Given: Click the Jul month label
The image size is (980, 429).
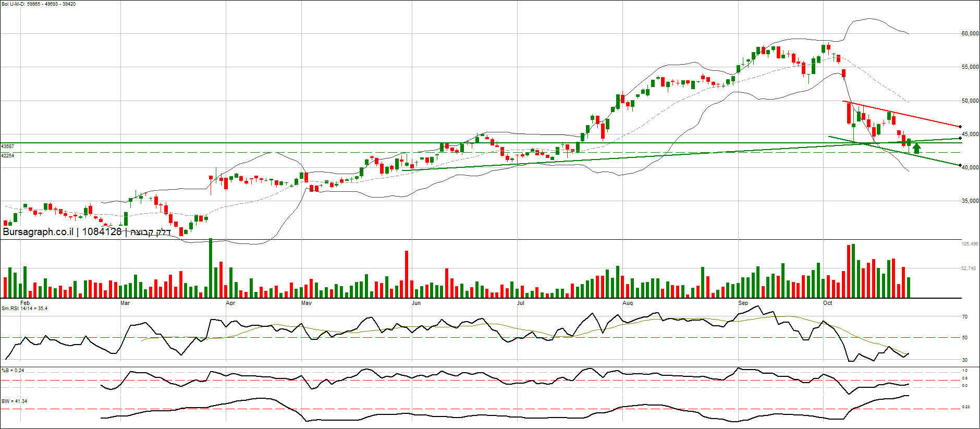Looking at the screenshot, I should [x=521, y=303].
